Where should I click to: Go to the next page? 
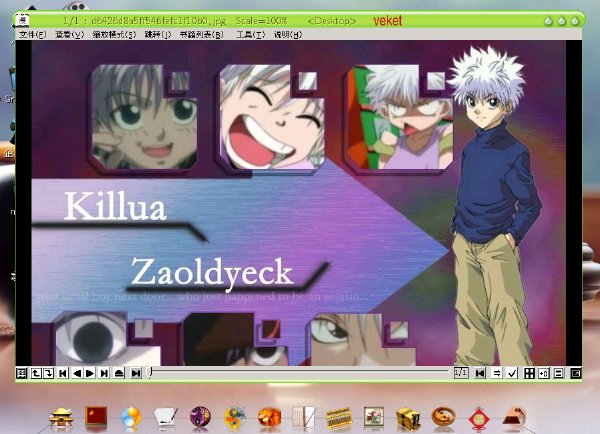pyautogui.click(x=90, y=373)
